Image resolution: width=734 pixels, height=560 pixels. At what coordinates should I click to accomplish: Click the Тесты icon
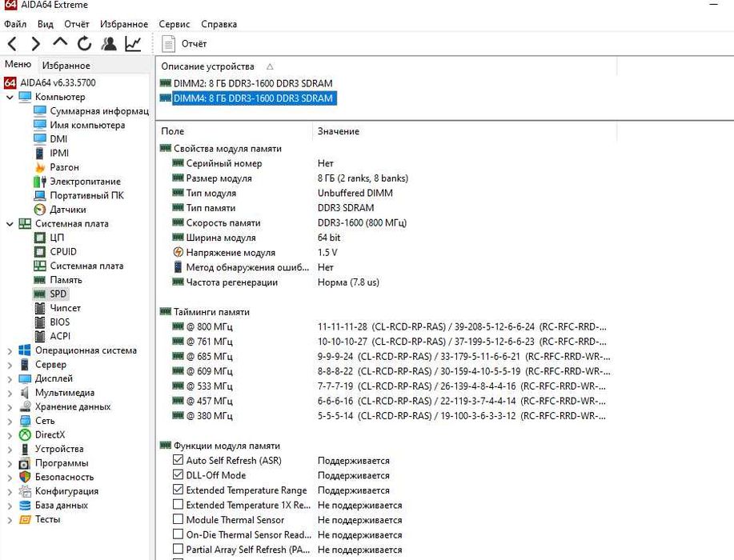(x=25, y=519)
